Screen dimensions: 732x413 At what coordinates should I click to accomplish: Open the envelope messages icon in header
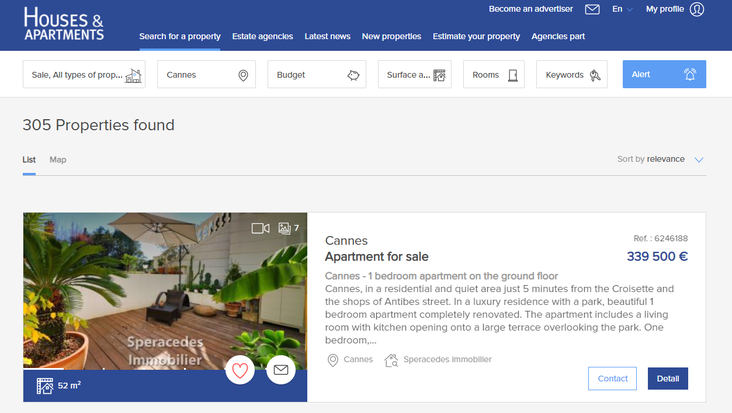tap(592, 9)
